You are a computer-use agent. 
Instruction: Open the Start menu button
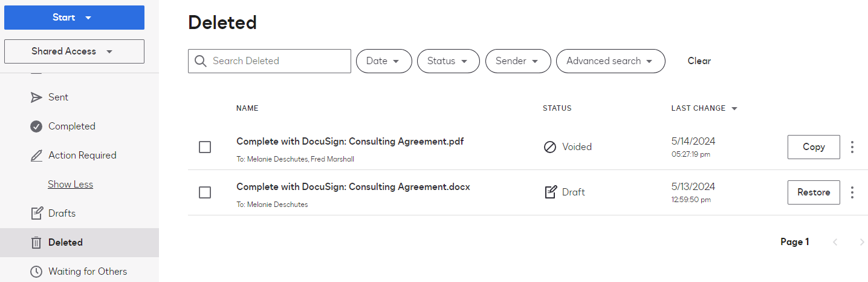point(74,18)
